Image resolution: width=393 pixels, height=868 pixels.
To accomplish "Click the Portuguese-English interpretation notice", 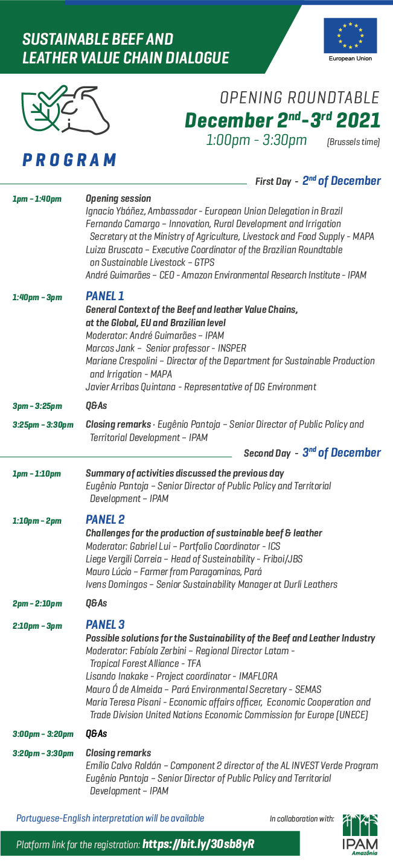I will pyautogui.click(x=110, y=818).
